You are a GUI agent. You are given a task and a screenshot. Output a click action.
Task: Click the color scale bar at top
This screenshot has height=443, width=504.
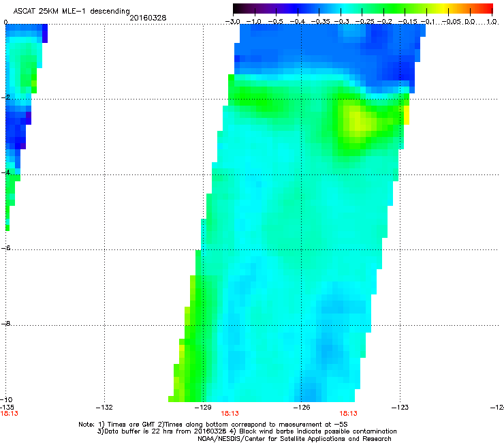click(363, 8)
